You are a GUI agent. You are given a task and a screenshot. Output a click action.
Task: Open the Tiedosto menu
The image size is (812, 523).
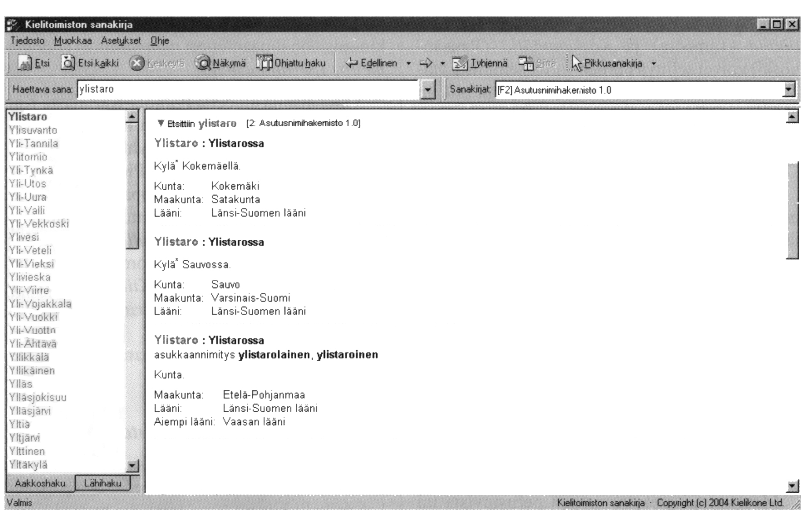click(28, 40)
